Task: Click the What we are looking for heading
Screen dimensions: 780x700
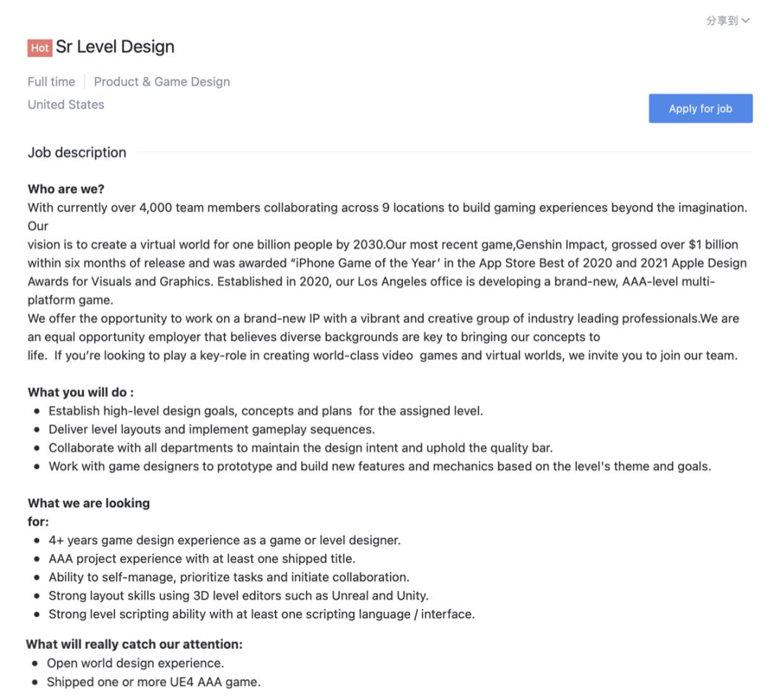Action: click(x=89, y=512)
